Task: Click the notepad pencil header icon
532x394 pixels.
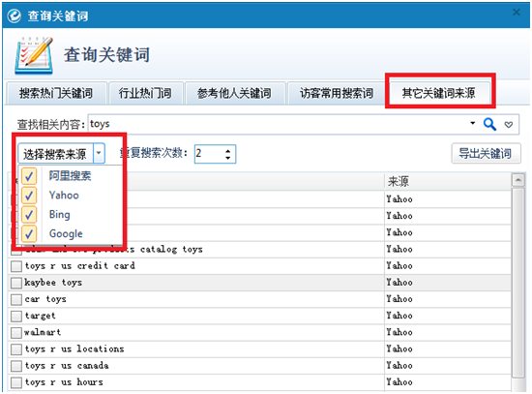Action: [34, 55]
